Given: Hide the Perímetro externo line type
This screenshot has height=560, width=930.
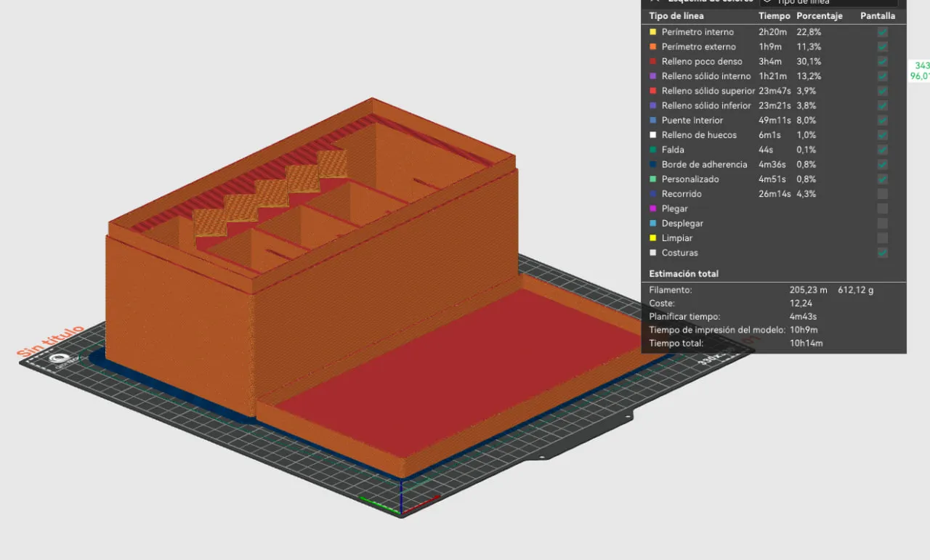Looking at the screenshot, I should [882, 46].
